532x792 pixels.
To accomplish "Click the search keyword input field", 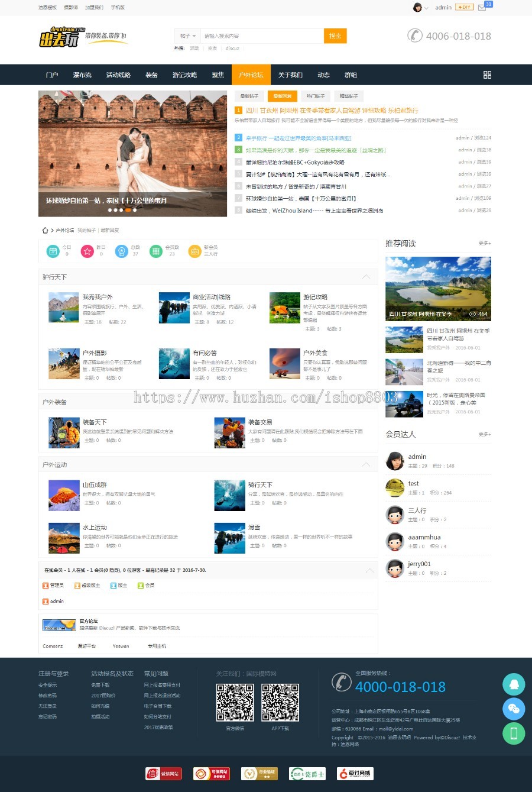I will (x=262, y=36).
